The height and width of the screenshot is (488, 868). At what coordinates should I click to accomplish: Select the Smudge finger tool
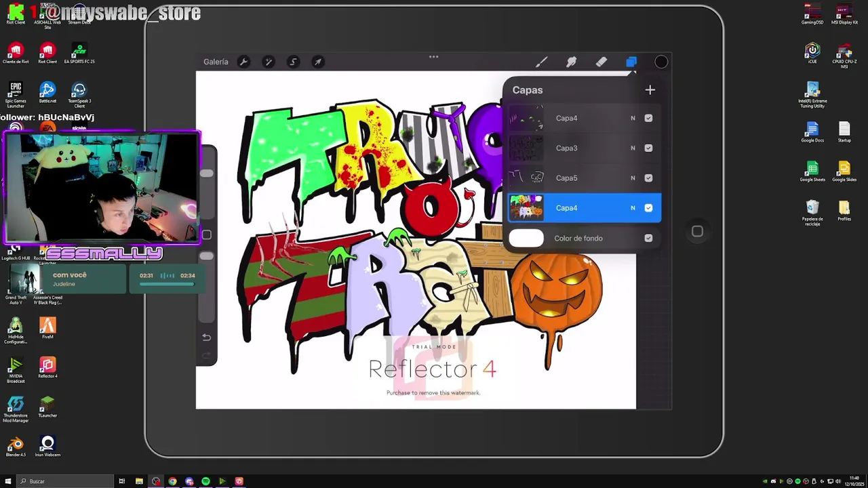pos(571,62)
